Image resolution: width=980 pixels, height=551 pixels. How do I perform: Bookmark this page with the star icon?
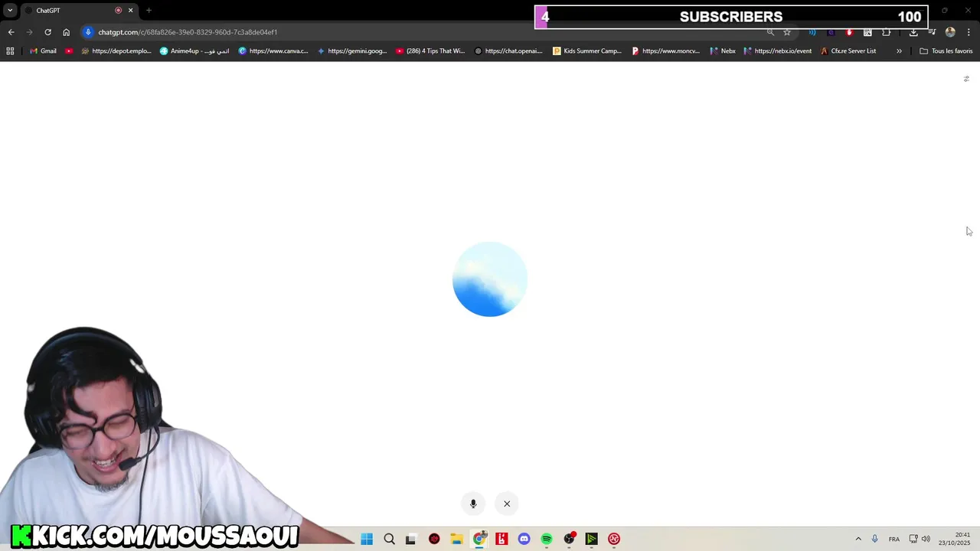click(786, 32)
